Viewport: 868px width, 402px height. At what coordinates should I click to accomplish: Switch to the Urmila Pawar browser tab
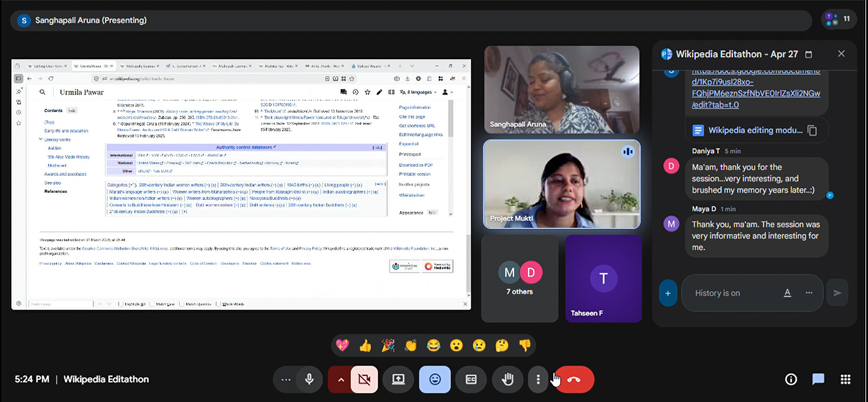click(x=93, y=66)
